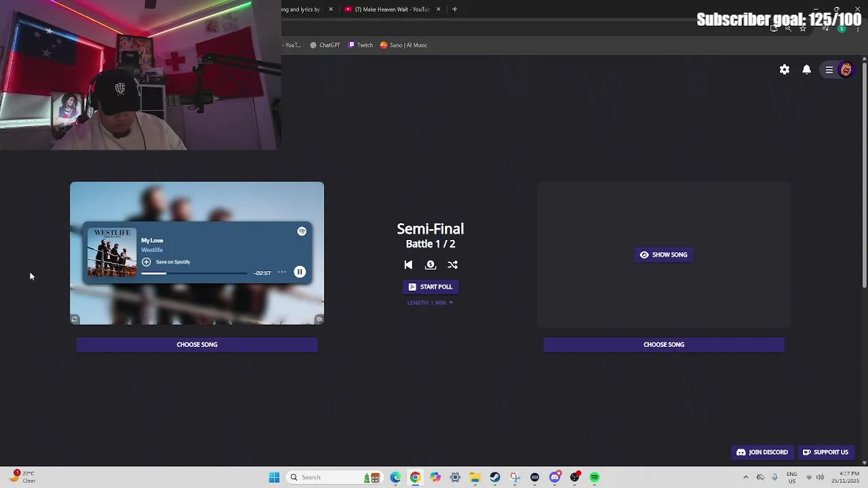Close the Make Heaven Wait YouTube tab

(439, 9)
